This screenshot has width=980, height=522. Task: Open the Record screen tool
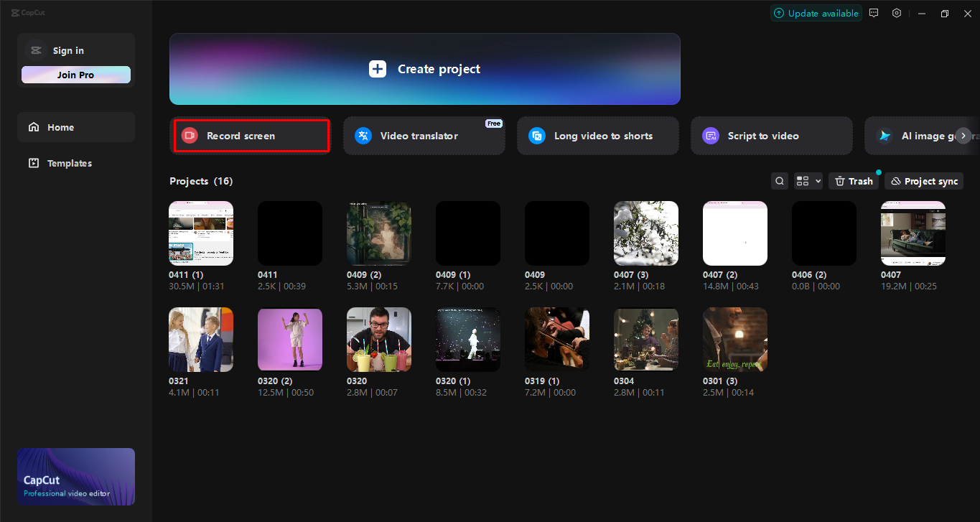click(251, 136)
